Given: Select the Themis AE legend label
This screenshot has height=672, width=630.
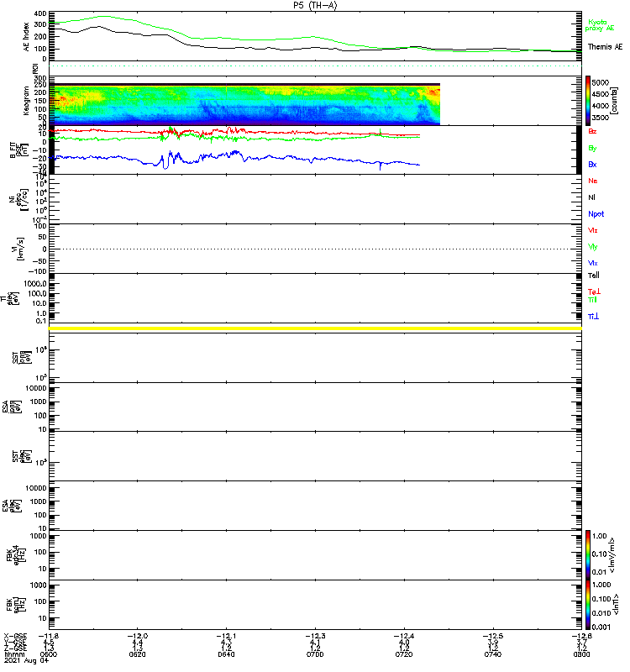Looking at the screenshot, I should [605, 47].
